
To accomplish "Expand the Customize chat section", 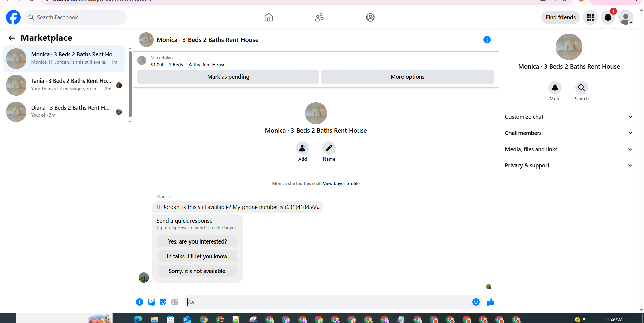I will point(569,117).
